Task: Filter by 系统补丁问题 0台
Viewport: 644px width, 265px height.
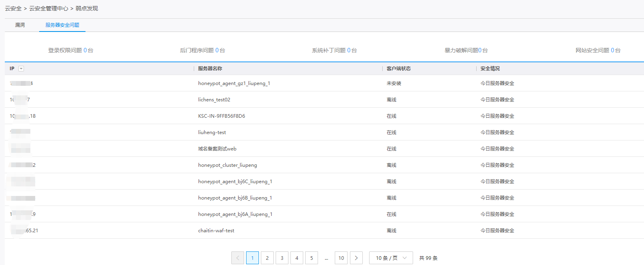Action: coord(334,50)
